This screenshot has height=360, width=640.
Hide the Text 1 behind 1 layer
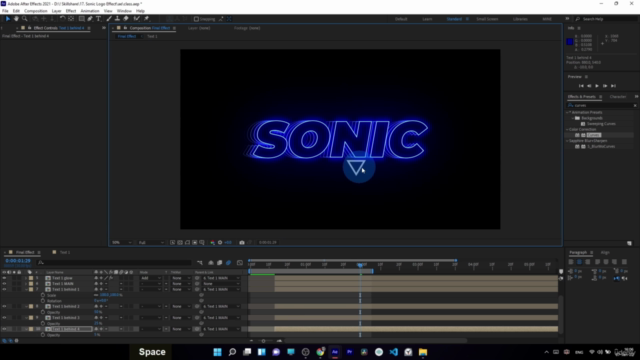click(4, 289)
